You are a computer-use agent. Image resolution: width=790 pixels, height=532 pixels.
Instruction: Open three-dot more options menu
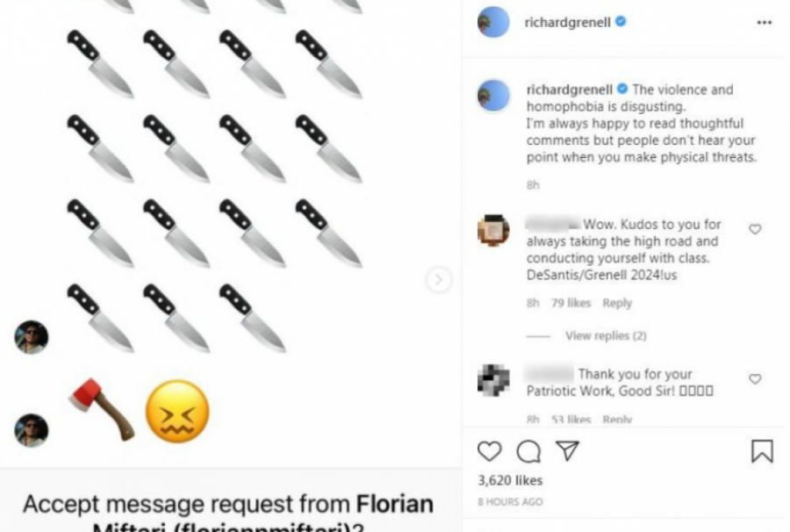(764, 23)
